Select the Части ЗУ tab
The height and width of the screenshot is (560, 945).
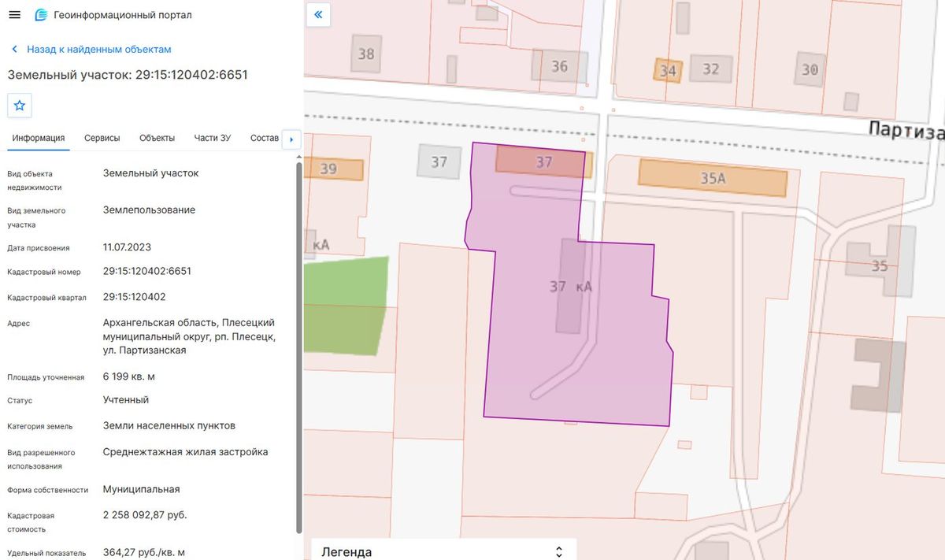point(213,138)
